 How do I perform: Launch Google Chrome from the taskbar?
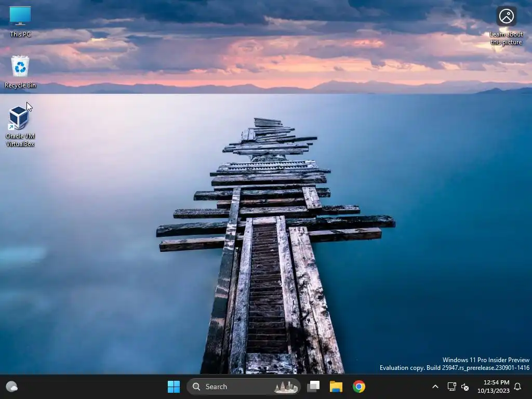coord(358,387)
